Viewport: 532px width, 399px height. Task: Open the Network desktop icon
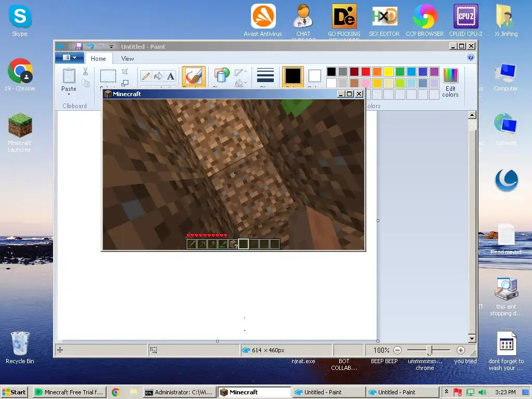(x=506, y=129)
